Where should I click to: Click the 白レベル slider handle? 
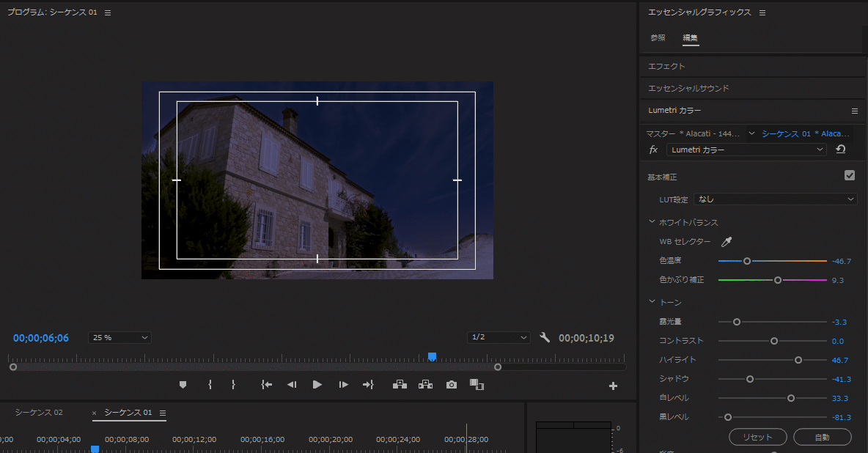click(x=791, y=398)
